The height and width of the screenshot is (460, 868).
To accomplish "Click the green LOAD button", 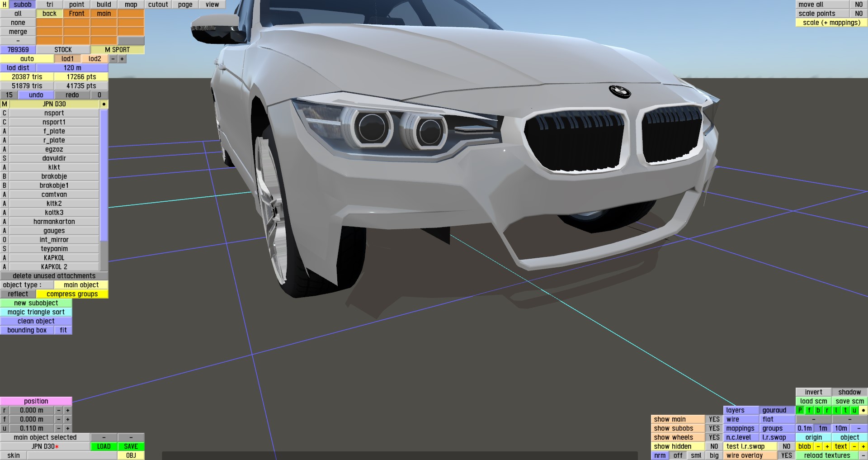I will click(104, 446).
